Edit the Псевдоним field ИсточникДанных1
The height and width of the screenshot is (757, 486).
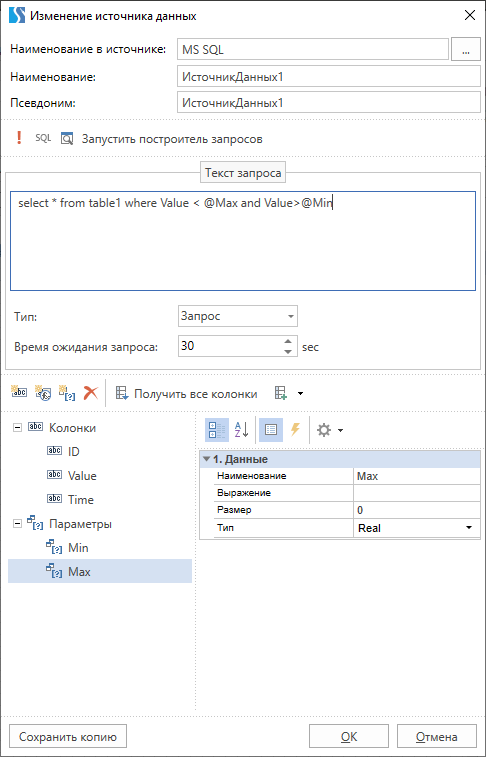click(329, 102)
